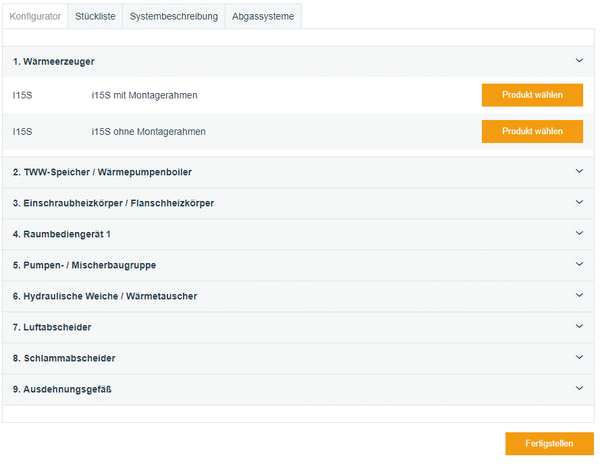Viewport: 600px width, 464px height.
Task: Expand the Ausdehnungsgefäß section chevron
Action: point(579,388)
